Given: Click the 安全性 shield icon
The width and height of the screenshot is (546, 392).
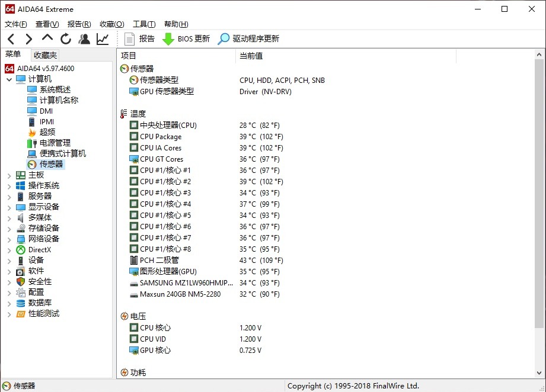Looking at the screenshot, I should click(21, 282).
